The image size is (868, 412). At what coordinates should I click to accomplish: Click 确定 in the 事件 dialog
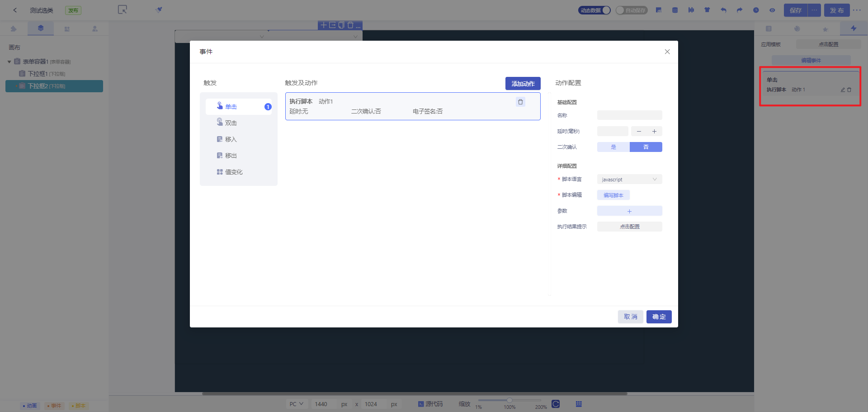[x=659, y=317]
